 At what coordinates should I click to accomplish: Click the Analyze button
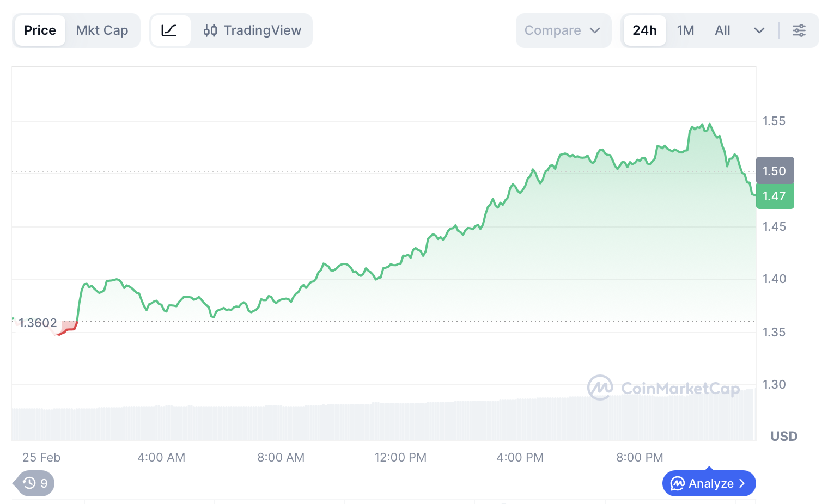point(709,483)
